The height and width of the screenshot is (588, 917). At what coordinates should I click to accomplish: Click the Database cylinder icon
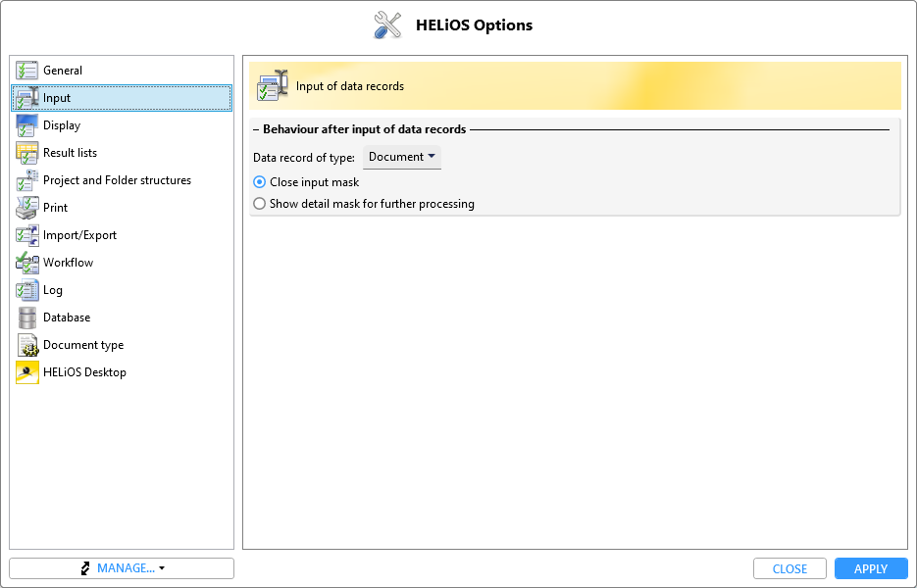pos(26,318)
